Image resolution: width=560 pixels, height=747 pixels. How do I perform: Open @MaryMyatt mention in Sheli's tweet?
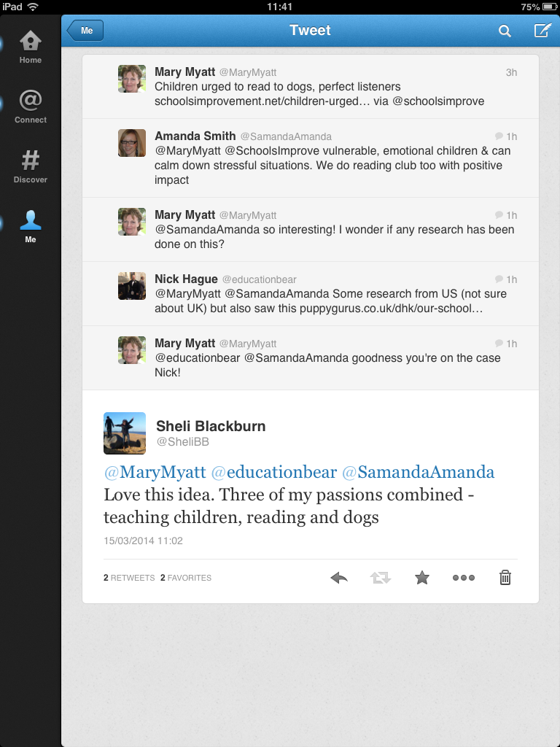click(155, 472)
